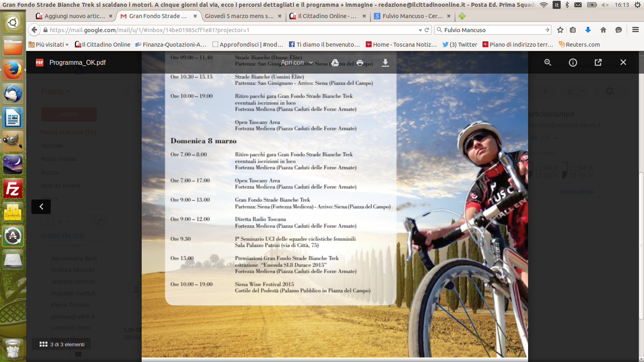This screenshot has height=362, width=644.
Task: Open 'Home - Toscana Notiz...' bookmark
Action: [x=401, y=45]
